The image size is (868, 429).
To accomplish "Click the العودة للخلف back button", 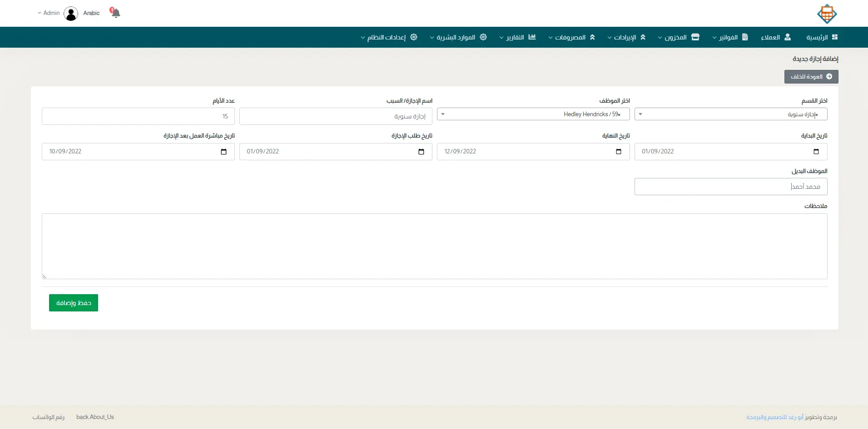I will pyautogui.click(x=811, y=77).
